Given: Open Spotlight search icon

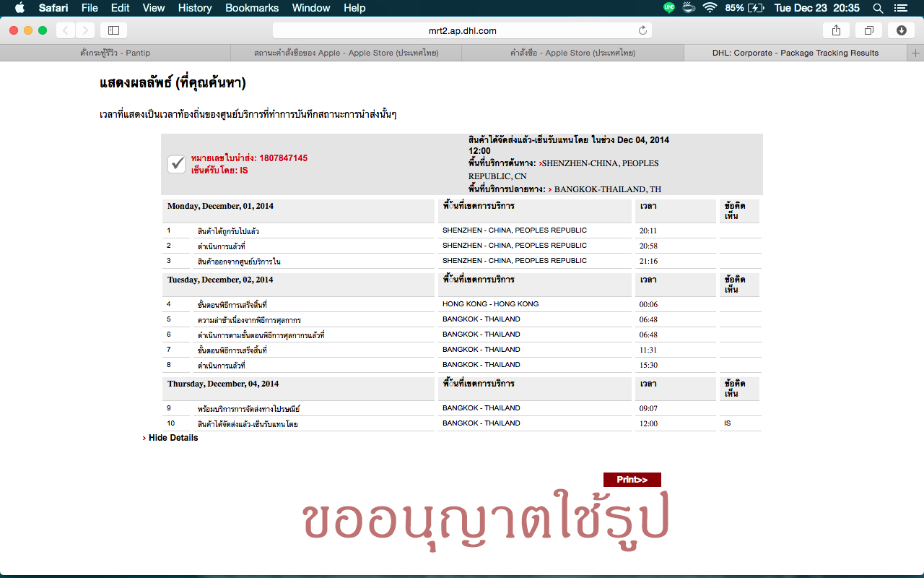Looking at the screenshot, I should point(878,8).
